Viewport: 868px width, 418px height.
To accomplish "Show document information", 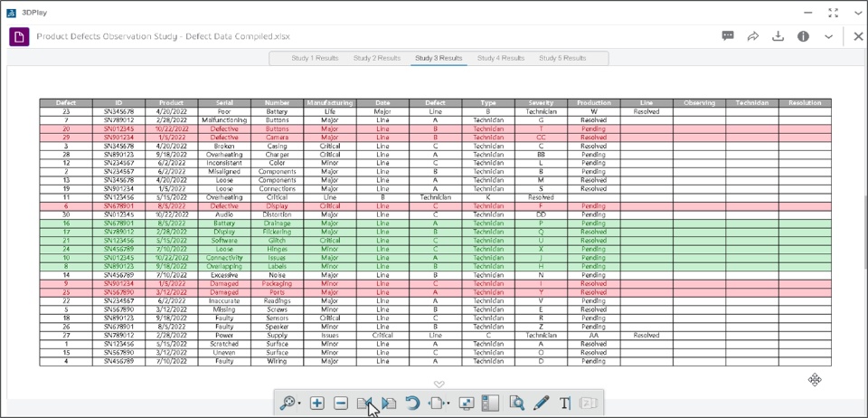I will click(803, 36).
